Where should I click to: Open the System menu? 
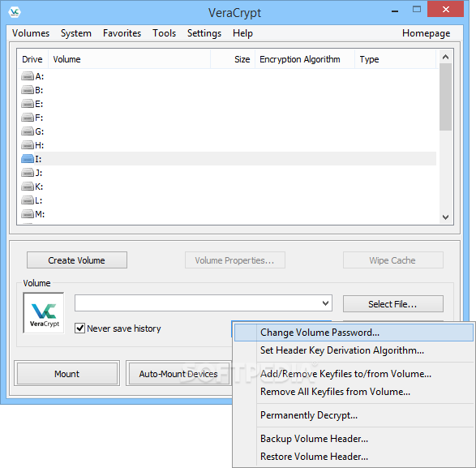(76, 33)
